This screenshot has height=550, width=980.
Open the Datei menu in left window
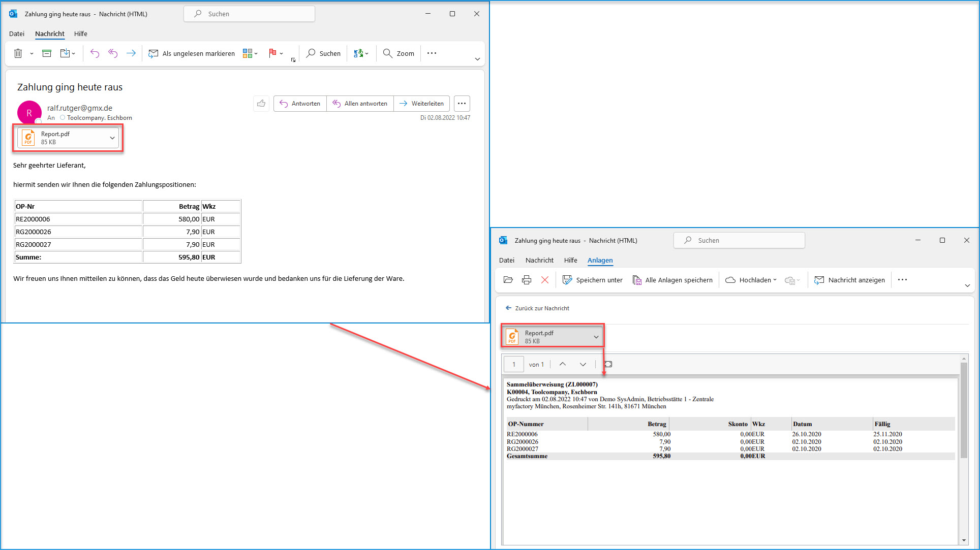pyautogui.click(x=17, y=34)
